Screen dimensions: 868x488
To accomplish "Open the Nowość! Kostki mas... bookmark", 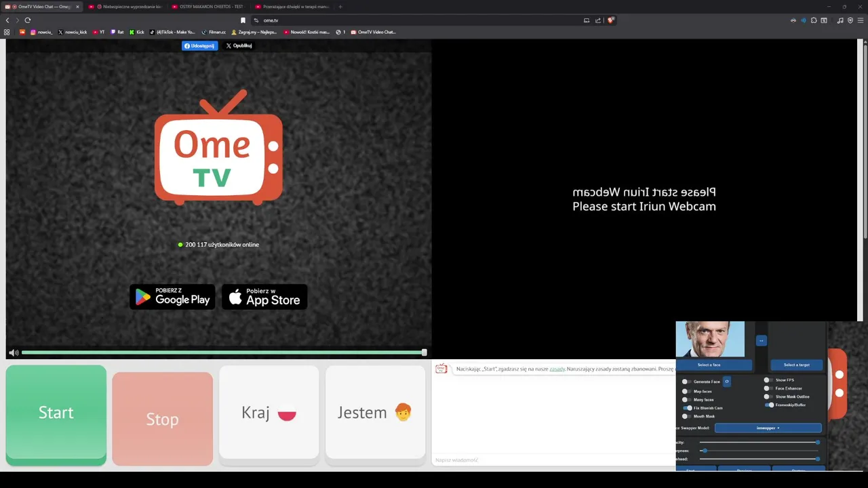I will pyautogui.click(x=307, y=32).
